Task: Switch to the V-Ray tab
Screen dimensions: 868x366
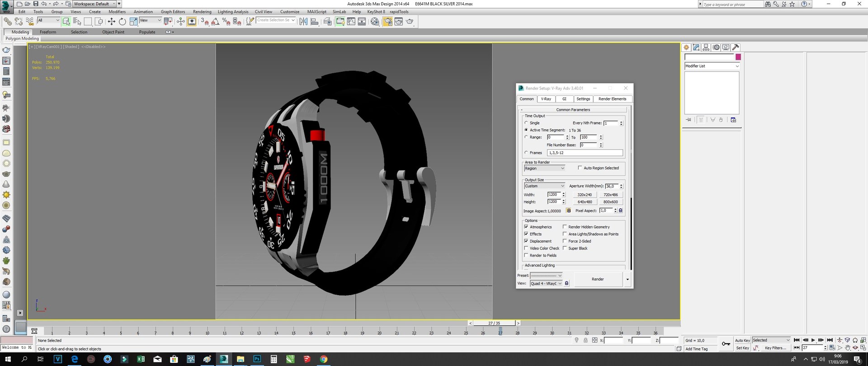Action: coord(546,99)
